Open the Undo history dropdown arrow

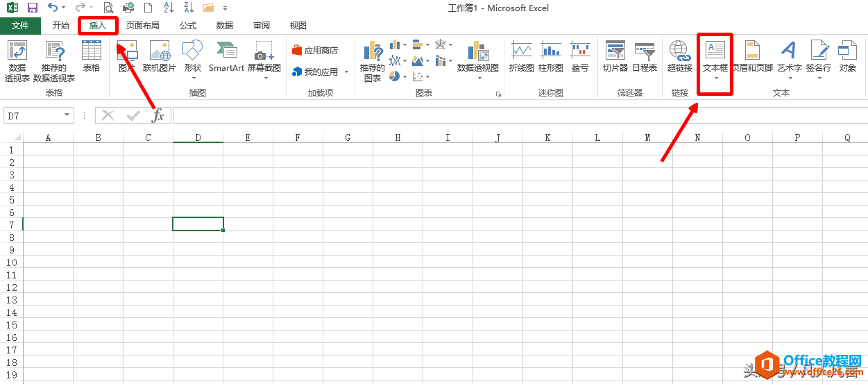click(63, 8)
